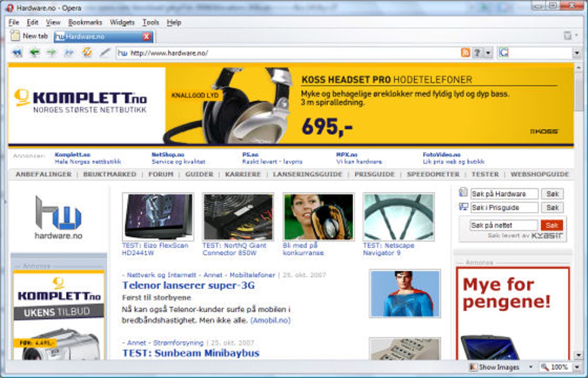Click the New tab page icon
This screenshot has height=378, width=588.
[15, 36]
